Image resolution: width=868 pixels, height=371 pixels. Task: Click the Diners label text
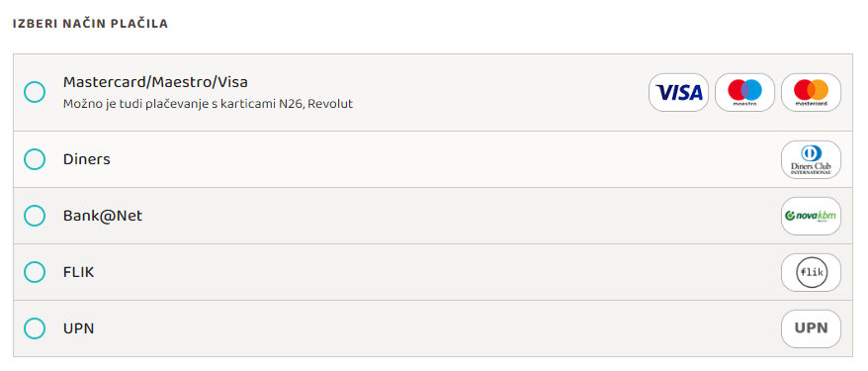click(86, 159)
